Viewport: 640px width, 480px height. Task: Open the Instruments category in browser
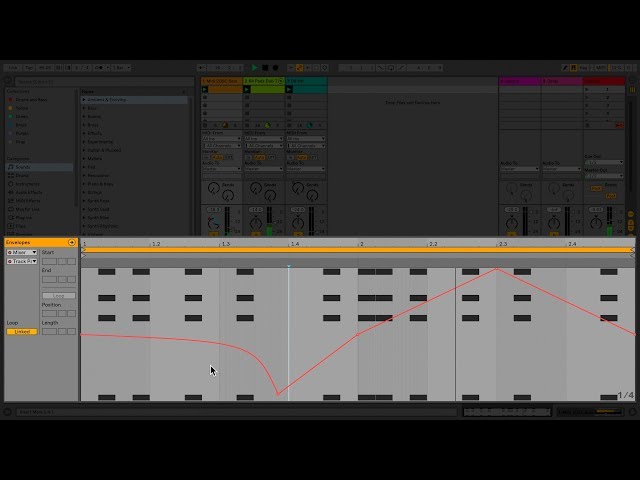tap(27, 184)
